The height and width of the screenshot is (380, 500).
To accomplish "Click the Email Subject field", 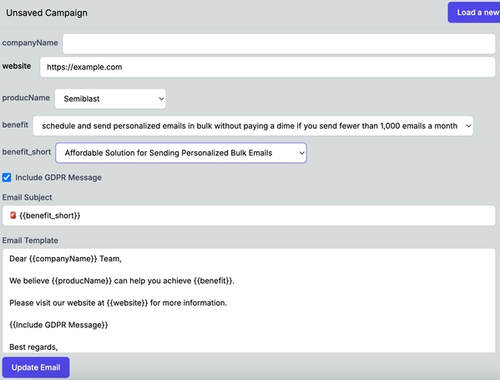I will [249, 216].
